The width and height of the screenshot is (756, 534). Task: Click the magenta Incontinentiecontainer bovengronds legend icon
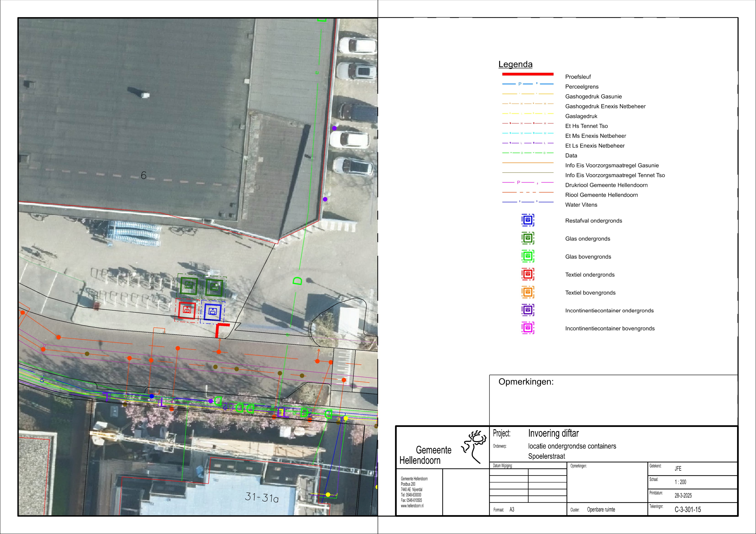pyautogui.click(x=527, y=328)
